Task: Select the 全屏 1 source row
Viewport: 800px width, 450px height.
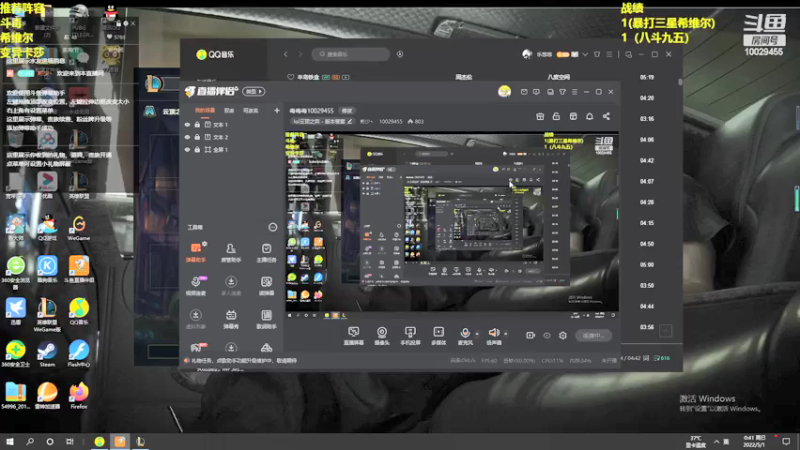Action: click(x=232, y=149)
